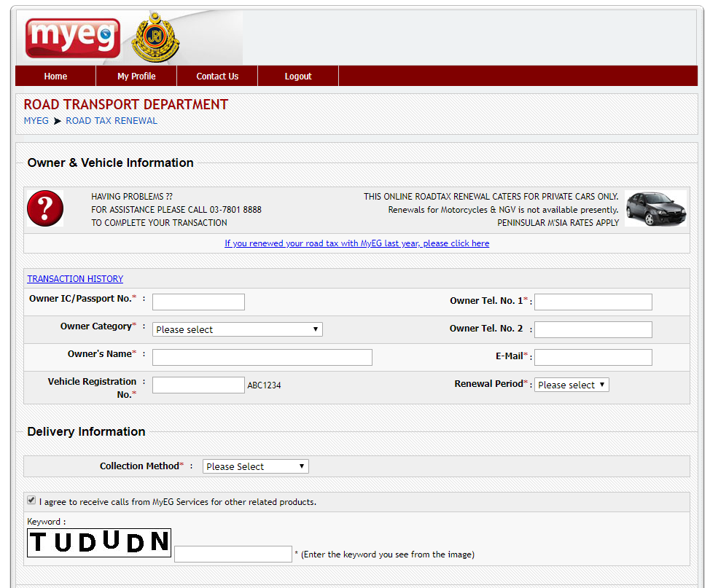Click the MyEG logo

(73, 37)
